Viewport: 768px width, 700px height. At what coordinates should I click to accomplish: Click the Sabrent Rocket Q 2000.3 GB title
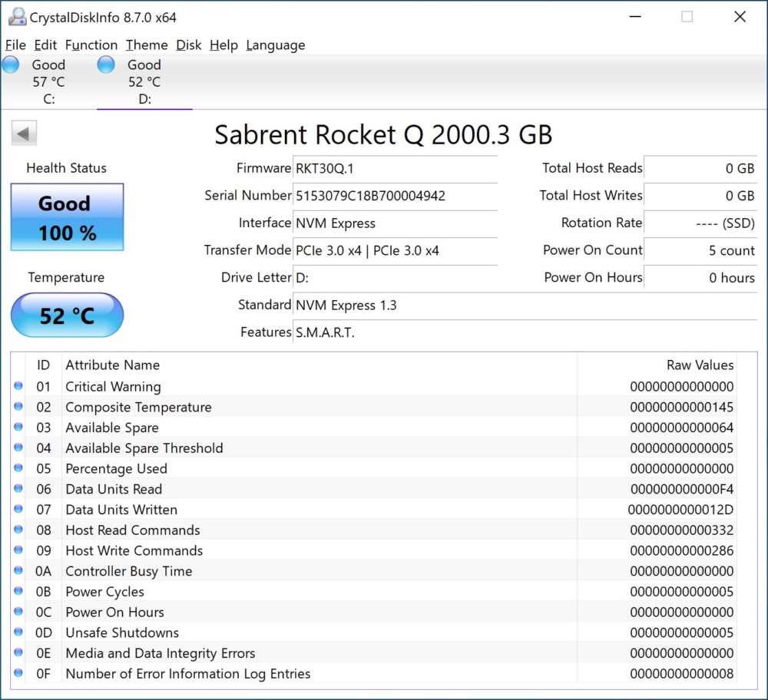coord(383,134)
